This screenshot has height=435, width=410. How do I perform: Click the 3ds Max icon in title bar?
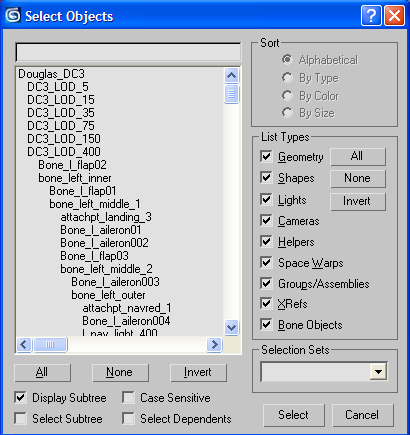(13, 15)
